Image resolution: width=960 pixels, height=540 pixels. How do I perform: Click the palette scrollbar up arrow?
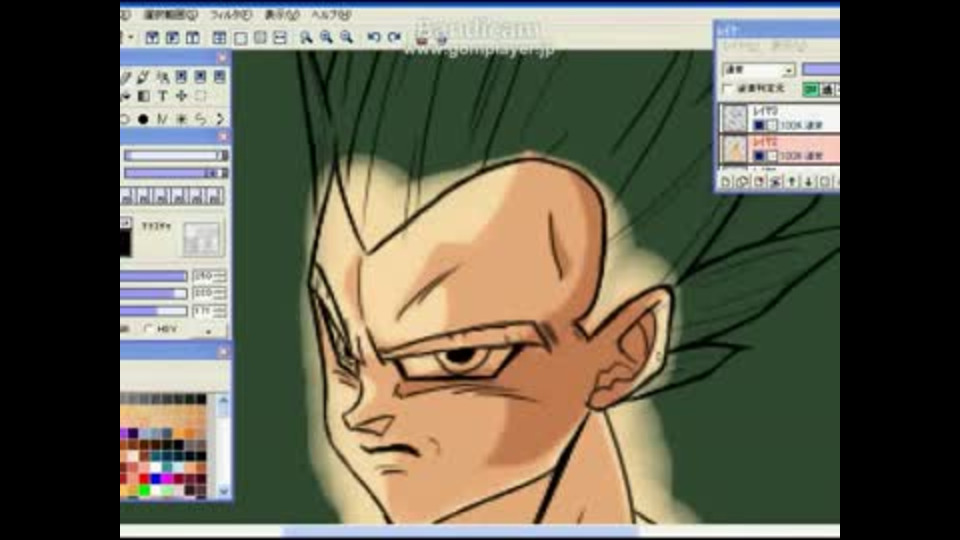coord(223,400)
